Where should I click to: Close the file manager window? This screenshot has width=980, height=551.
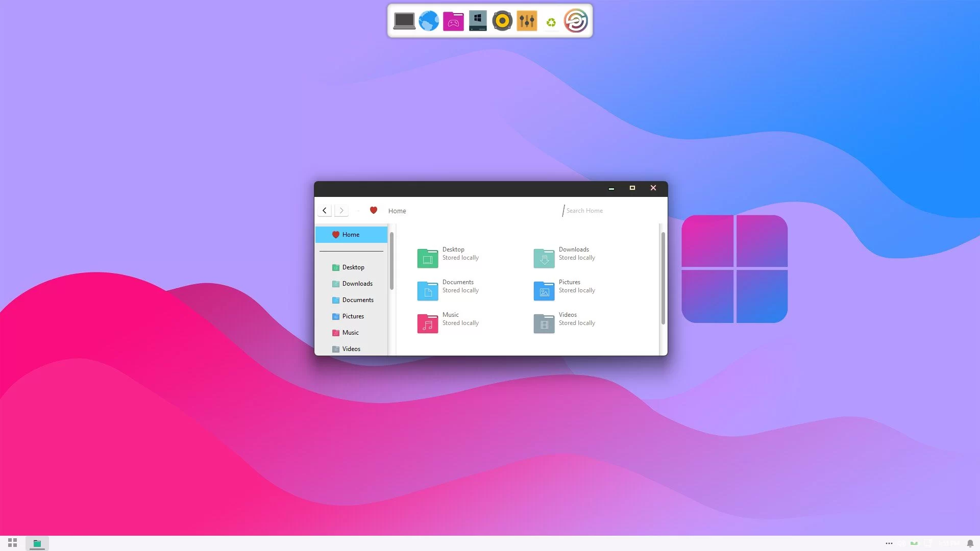tap(653, 188)
